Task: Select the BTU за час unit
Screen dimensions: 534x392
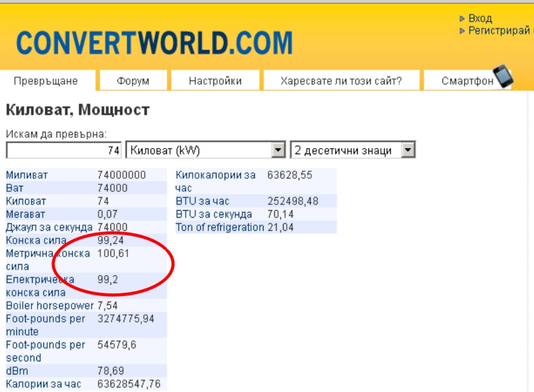Action: tap(203, 201)
